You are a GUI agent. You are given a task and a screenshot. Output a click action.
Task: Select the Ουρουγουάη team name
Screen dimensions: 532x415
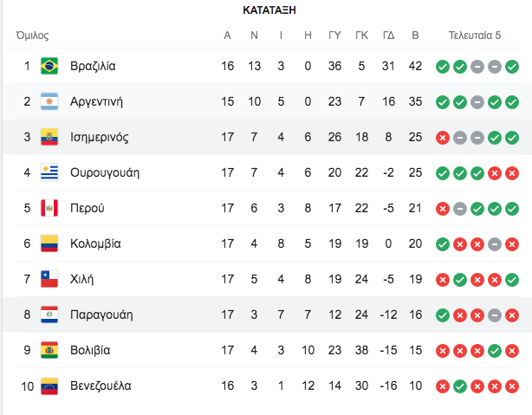tap(105, 172)
